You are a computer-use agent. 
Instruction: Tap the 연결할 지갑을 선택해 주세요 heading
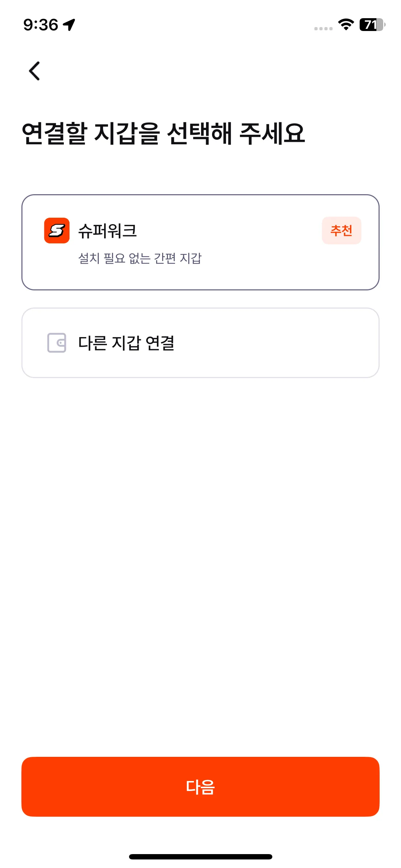(163, 133)
